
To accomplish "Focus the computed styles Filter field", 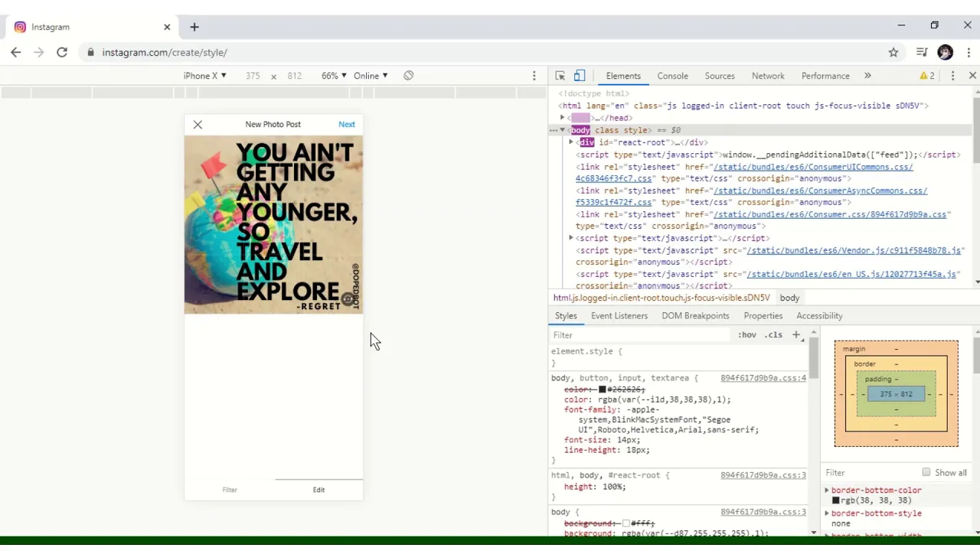I will [x=869, y=473].
